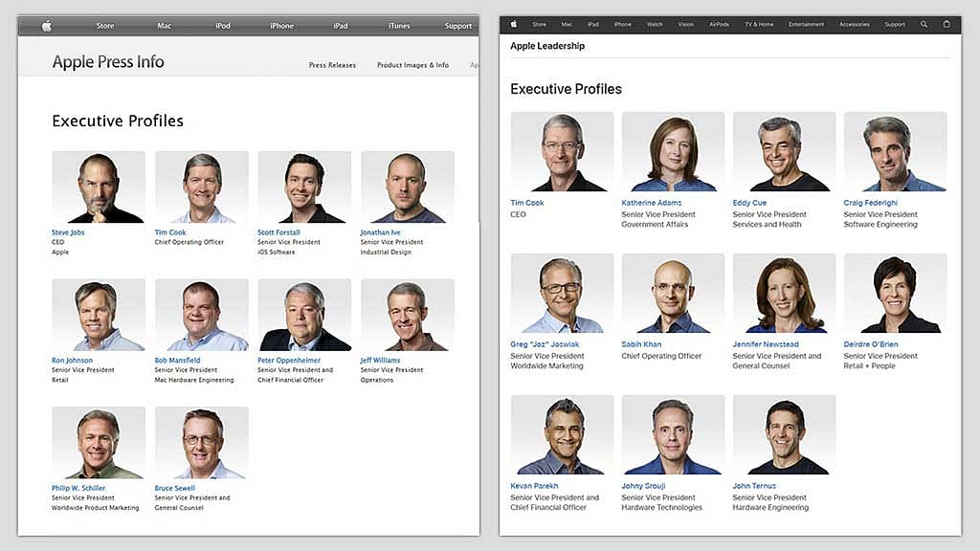Click Steve Jobs portrait photo
The height and width of the screenshot is (551, 980).
pyautogui.click(x=99, y=187)
